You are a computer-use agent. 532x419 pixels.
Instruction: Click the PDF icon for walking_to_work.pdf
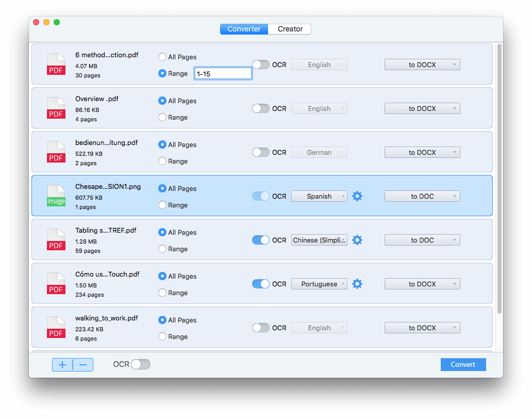(56, 327)
